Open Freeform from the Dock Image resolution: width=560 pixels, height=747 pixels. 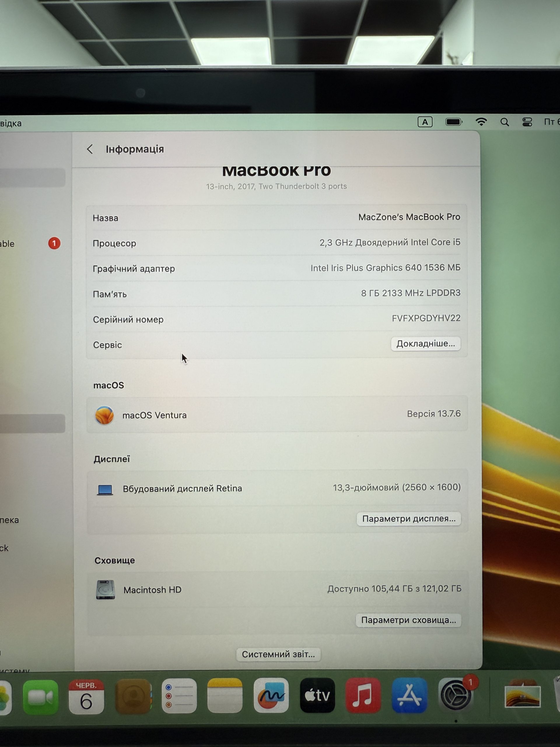pyautogui.click(x=271, y=695)
